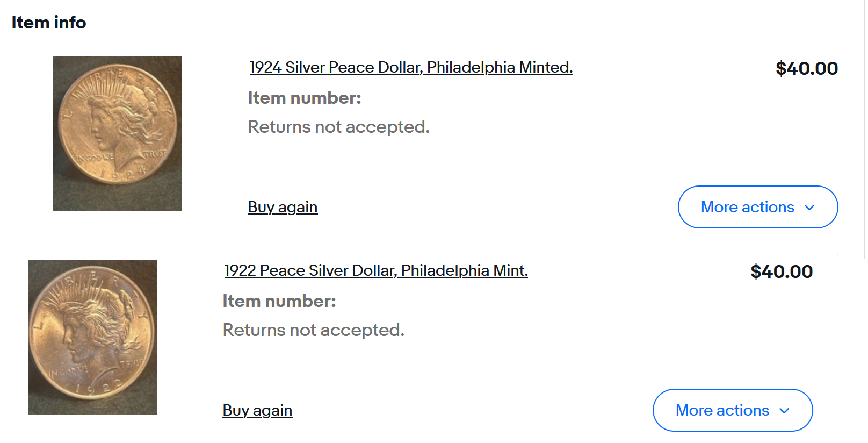This screenshot has width=868, height=443.
Task: Click Returns not accepted text for 1922 coin
Action: point(313,330)
